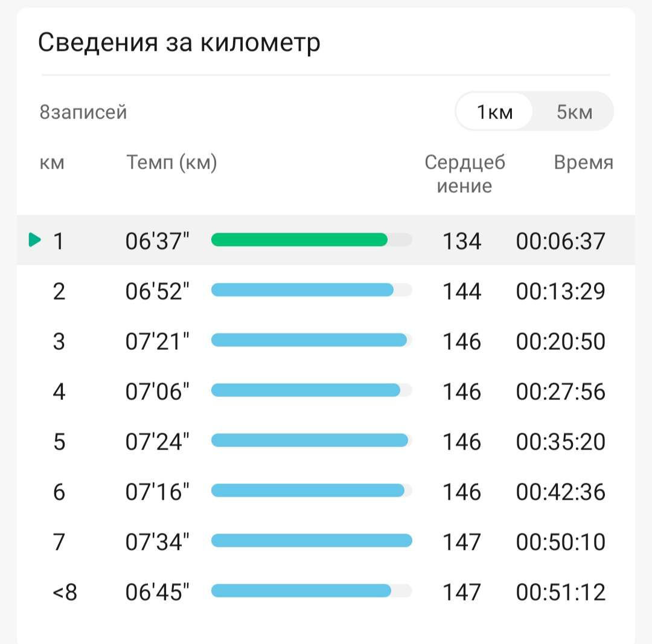Click the green pace bar for kilometer 1

pyautogui.click(x=299, y=240)
